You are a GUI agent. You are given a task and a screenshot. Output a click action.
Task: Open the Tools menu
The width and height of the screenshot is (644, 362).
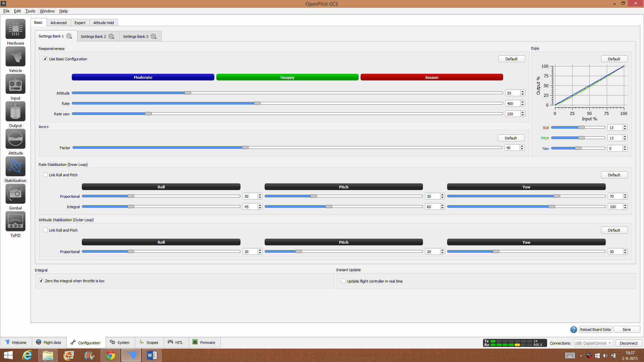pyautogui.click(x=30, y=11)
